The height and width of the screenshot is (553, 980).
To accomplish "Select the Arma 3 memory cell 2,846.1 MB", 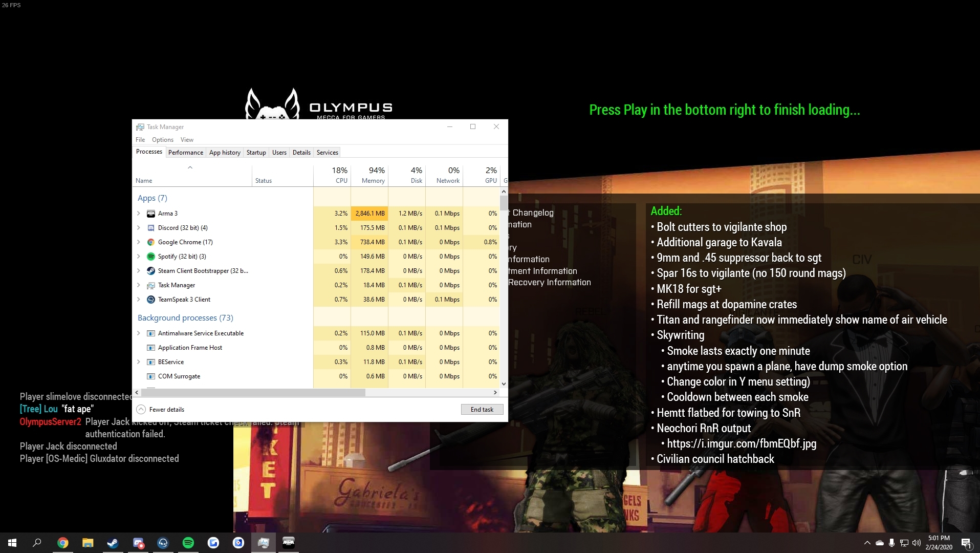I will [369, 214].
